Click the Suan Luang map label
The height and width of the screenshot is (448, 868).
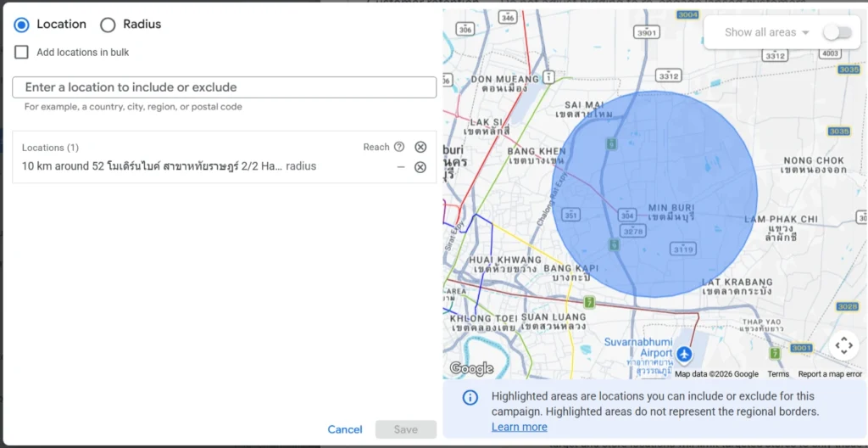(x=554, y=322)
